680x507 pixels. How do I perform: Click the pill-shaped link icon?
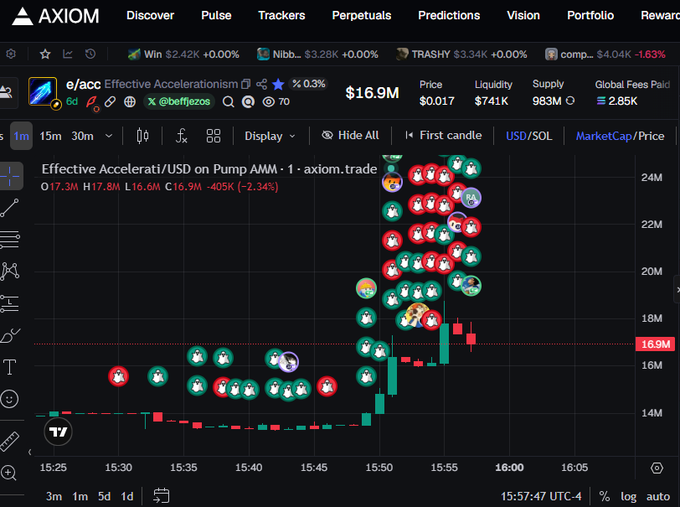pos(110,101)
